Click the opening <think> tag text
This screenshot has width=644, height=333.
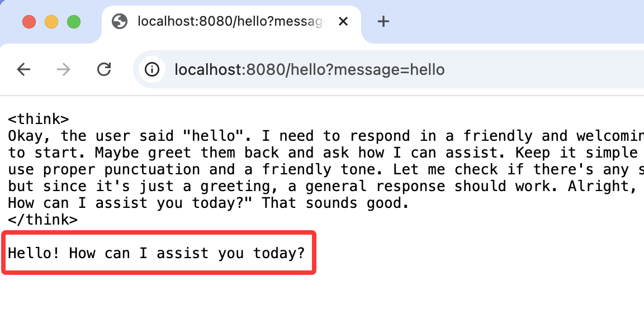click(x=39, y=119)
